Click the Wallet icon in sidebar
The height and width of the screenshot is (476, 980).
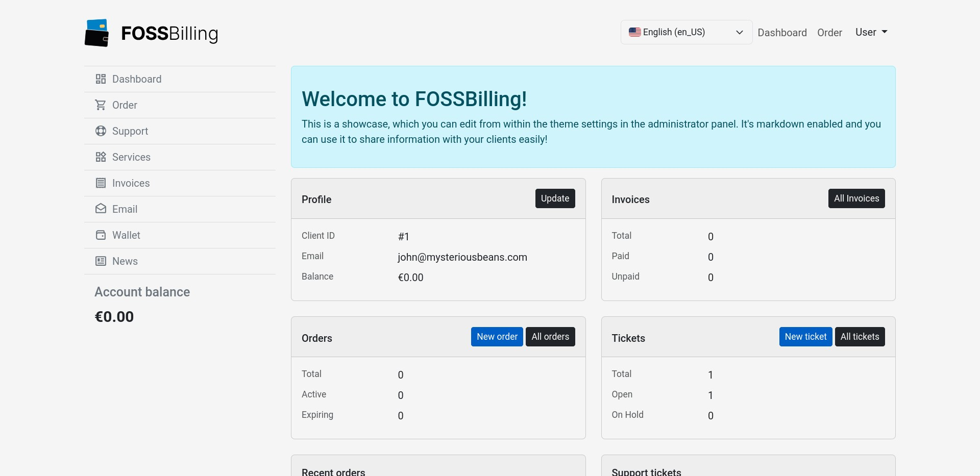(101, 235)
